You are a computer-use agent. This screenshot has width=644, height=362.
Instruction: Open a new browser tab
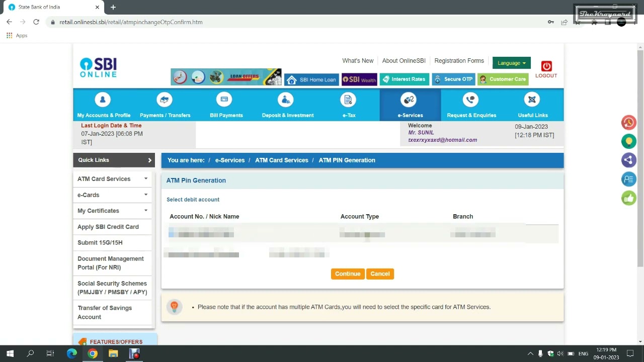point(113,7)
